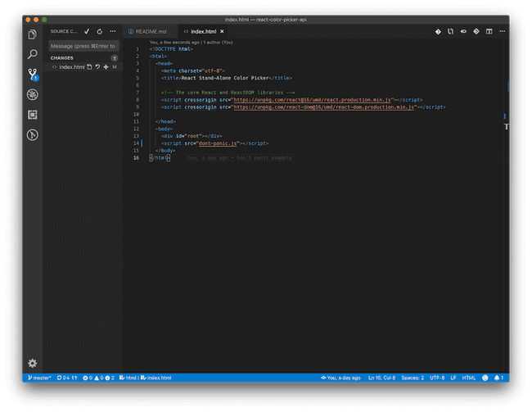Open the Search panel
The image size is (532, 412).
[x=32, y=54]
